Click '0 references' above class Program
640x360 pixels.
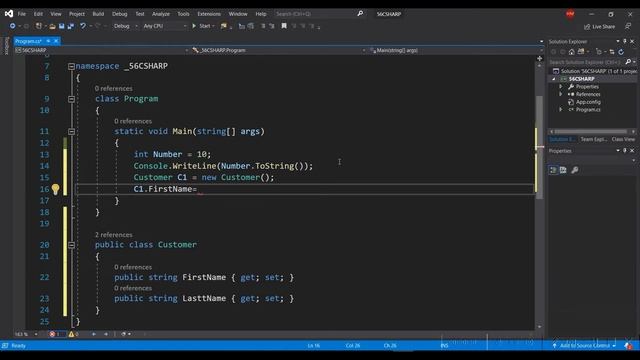113,88
